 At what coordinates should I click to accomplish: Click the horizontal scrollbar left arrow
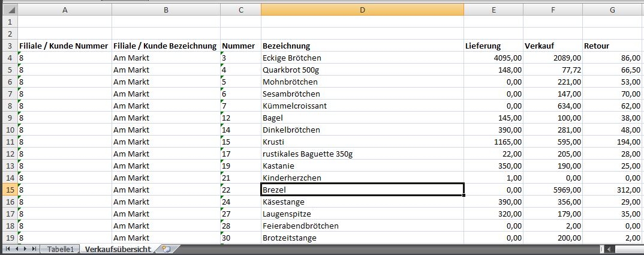[610, 248]
